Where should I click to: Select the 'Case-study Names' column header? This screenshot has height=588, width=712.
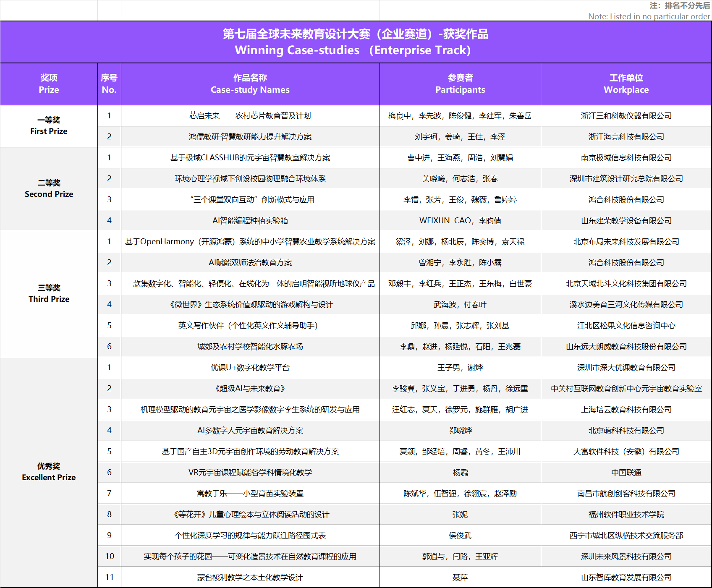tap(250, 84)
